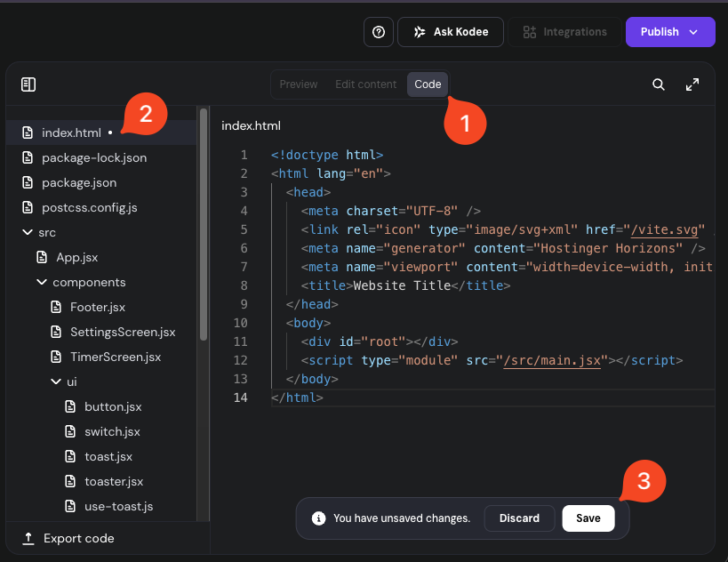Click the package.json file icon
This screenshot has width=728, height=562.
[x=28, y=183]
